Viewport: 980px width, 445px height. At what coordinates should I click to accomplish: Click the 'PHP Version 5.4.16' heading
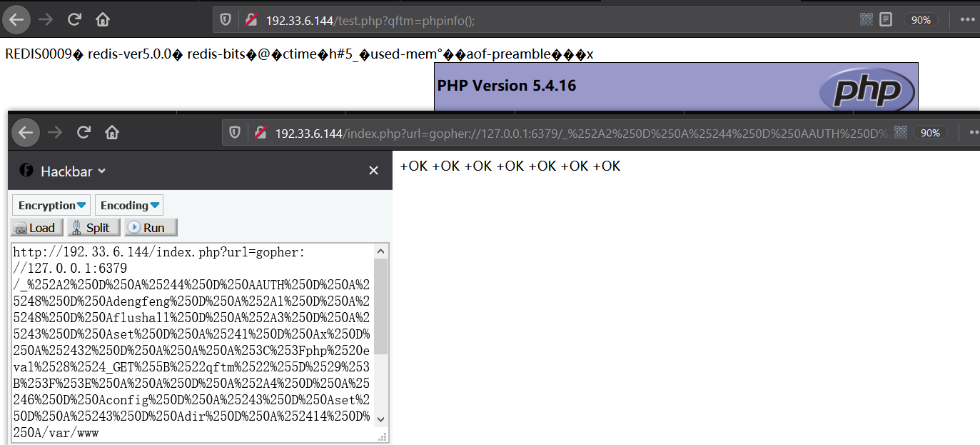(x=507, y=86)
